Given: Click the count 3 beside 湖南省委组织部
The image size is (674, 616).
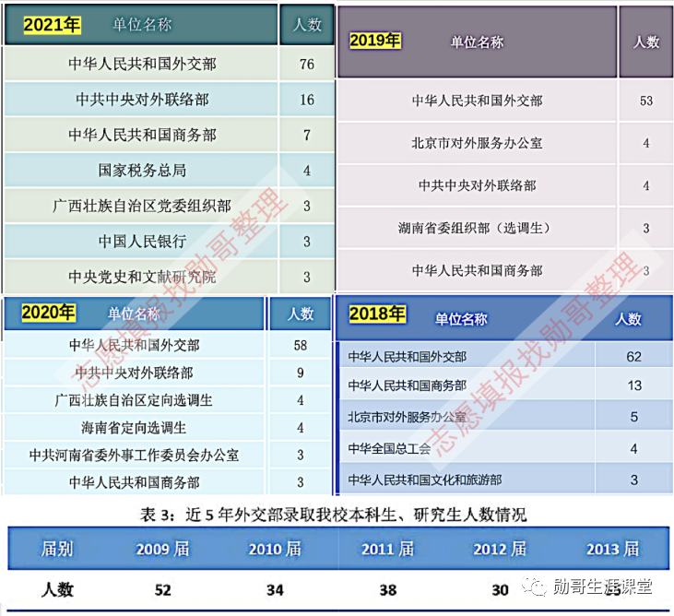Looking at the screenshot, I should pos(646,229).
